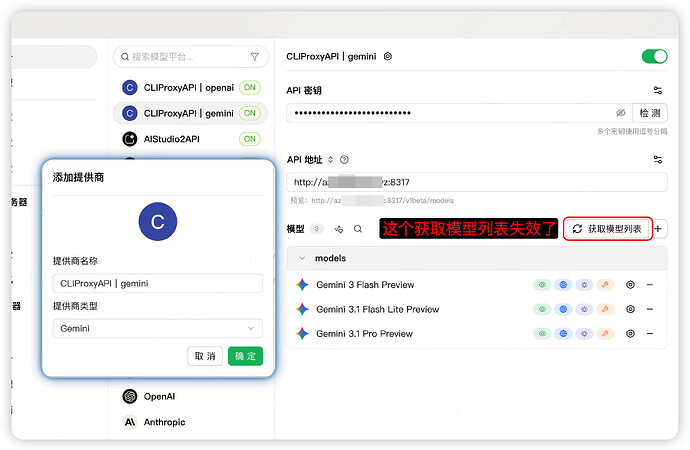Click ON badge of CLIProxyAPI gemini
Image resolution: width=690 pixels, height=450 pixels.
(x=250, y=113)
